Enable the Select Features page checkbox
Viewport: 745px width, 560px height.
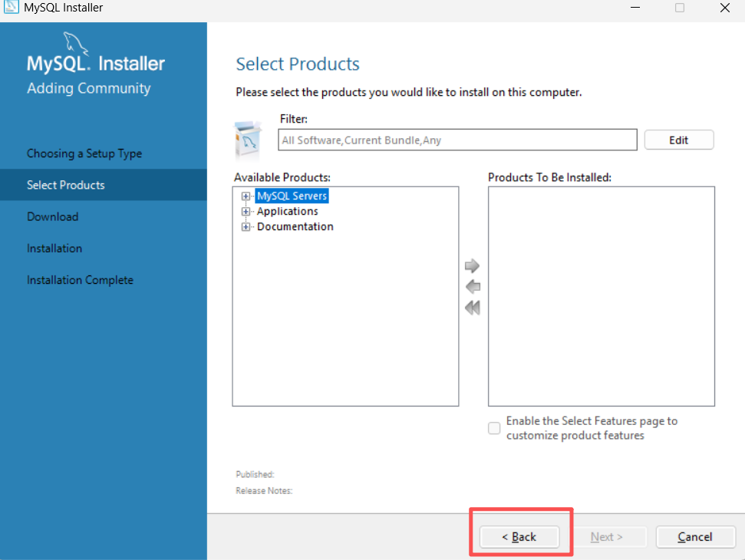point(494,428)
